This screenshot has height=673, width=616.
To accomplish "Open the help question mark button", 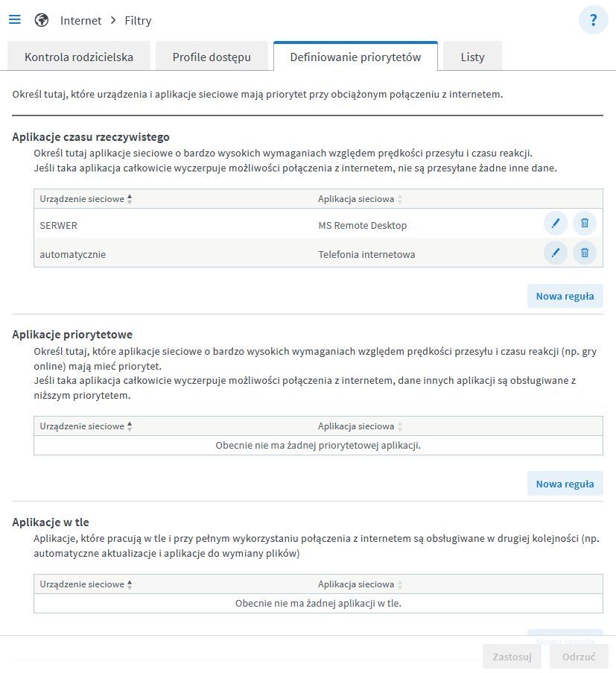I will click(x=593, y=20).
